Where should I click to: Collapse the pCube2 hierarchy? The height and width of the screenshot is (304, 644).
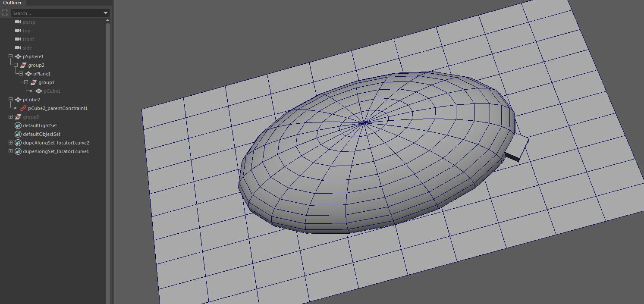click(9, 99)
